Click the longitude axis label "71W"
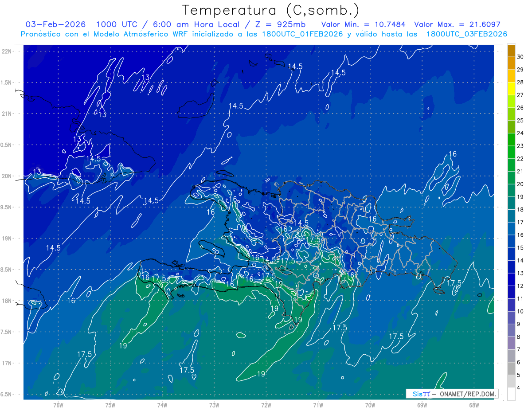The image size is (532, 411). tap(318, 405)
